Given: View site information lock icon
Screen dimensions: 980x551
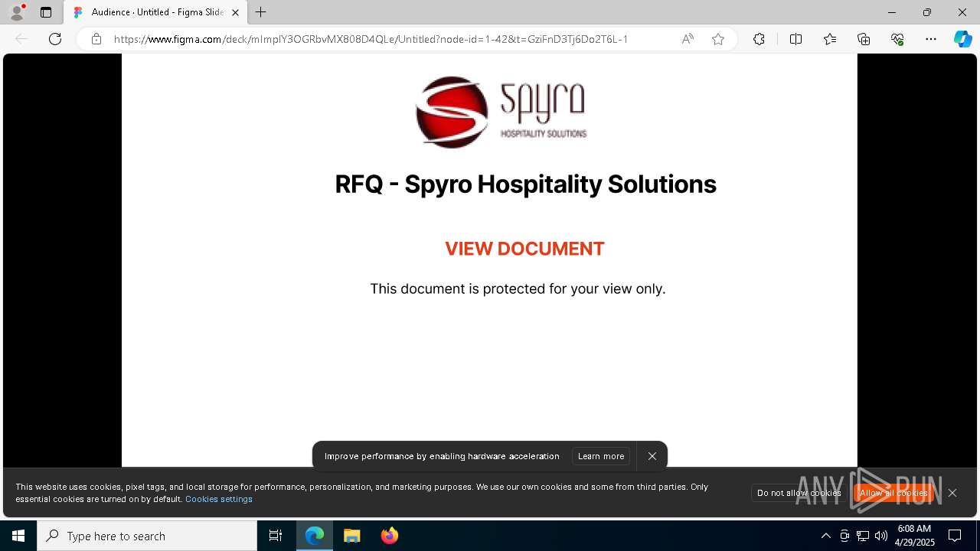Looking at the screenshot, I should click(96, 39).
